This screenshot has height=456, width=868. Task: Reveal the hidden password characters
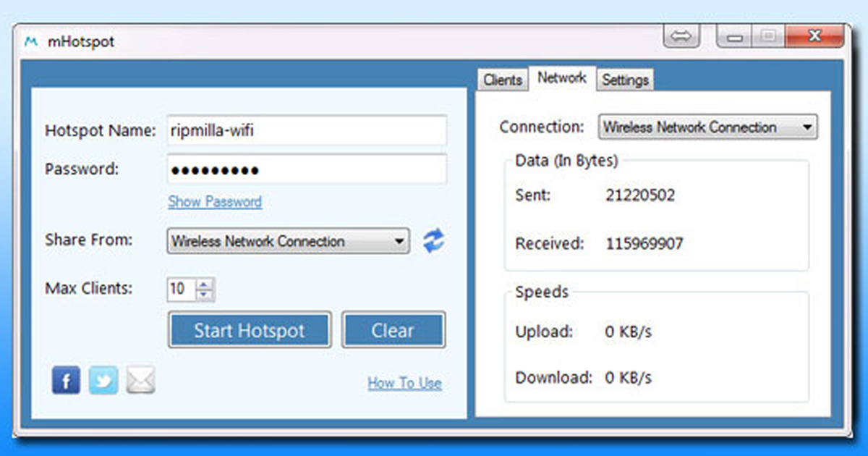[x=214, y=202]
